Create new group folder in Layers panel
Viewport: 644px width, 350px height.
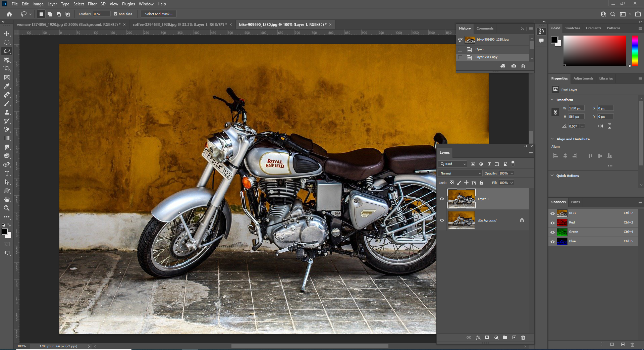[x=505, y=338]
